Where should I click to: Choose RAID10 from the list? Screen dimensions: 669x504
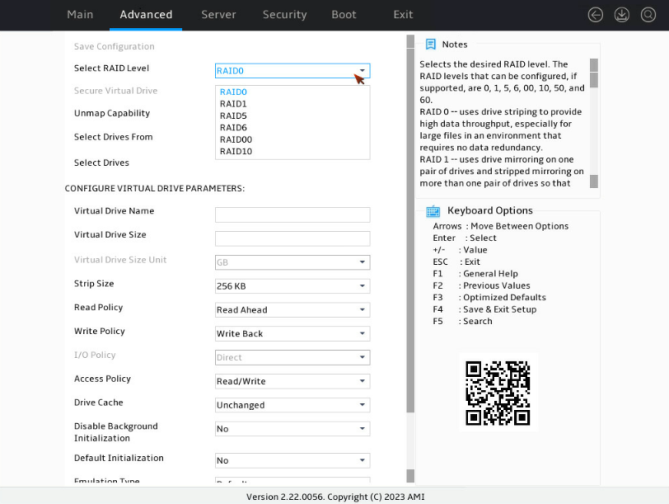pyautogui.click(x=236, y=151)
